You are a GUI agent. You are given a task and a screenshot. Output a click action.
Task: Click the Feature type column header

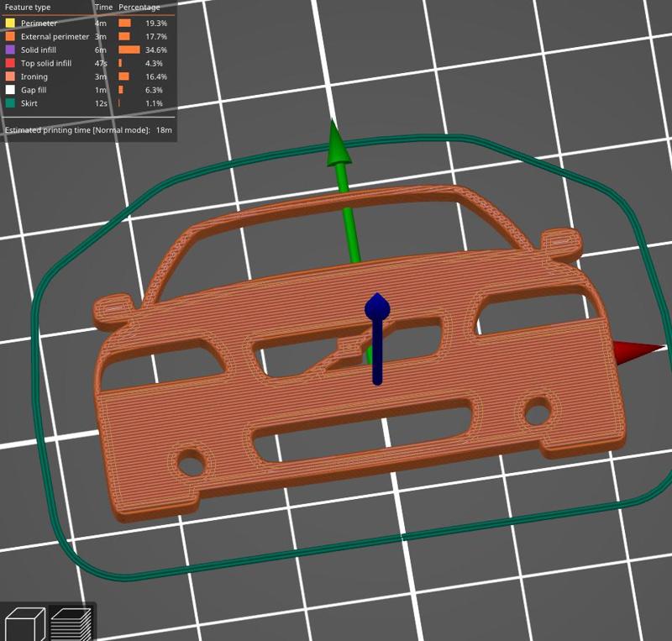(x=28, y=8)
